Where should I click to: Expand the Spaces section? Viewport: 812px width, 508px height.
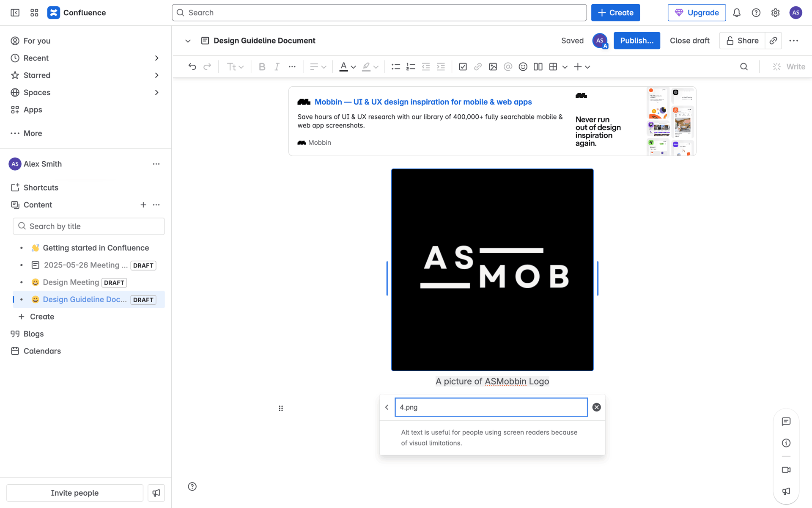click(156, 92)
